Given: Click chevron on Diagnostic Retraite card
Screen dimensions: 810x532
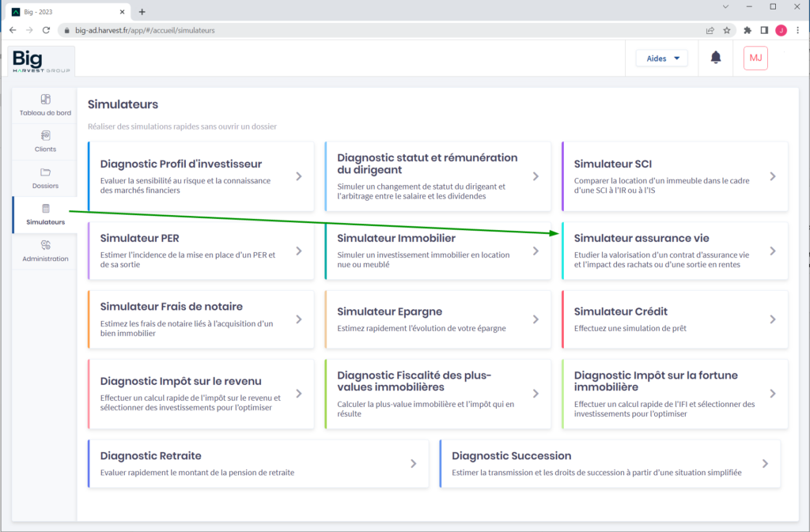Looking at the screenshot, I should (413, 464).
